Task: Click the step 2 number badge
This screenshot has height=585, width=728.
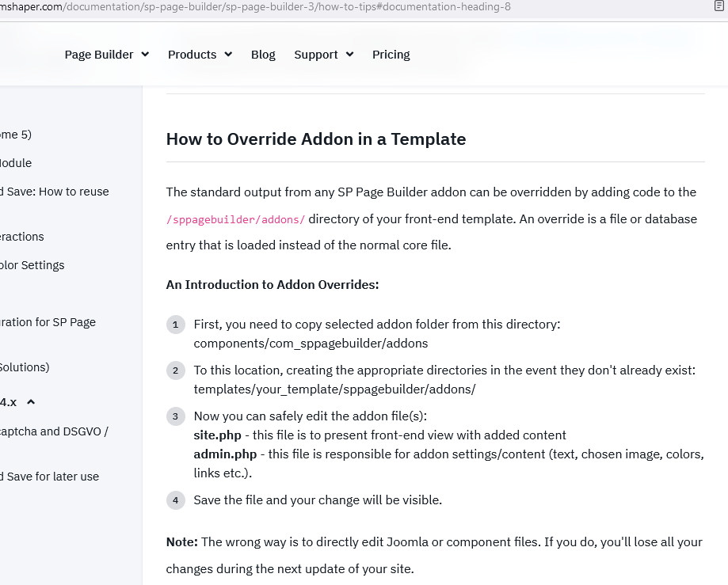Action: (x=175, y=370)
